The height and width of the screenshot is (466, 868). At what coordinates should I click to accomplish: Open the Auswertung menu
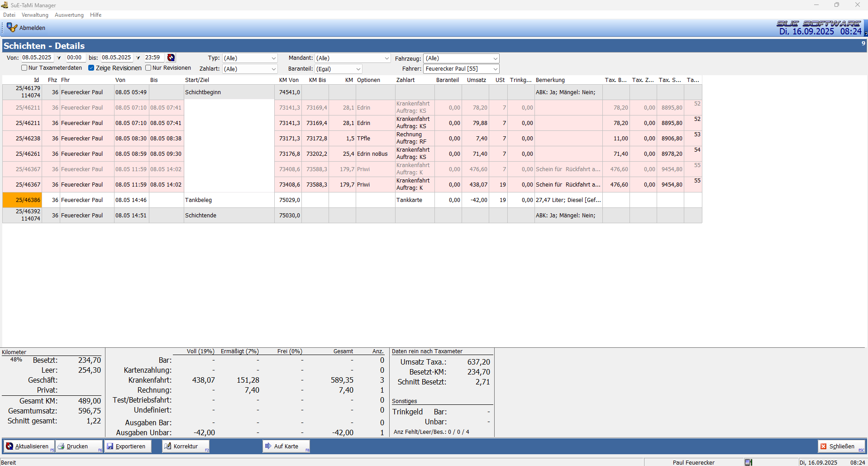69,15
